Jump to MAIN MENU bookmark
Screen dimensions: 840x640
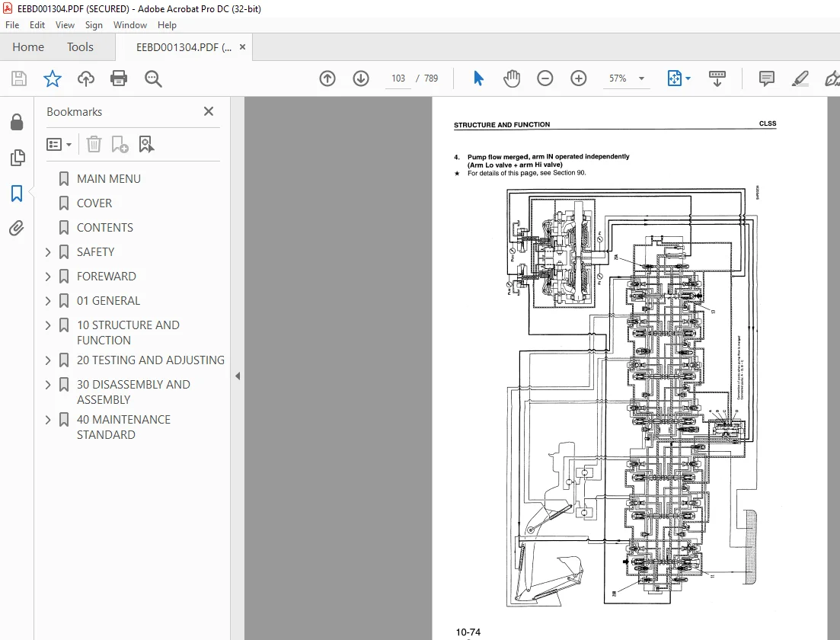109,179
